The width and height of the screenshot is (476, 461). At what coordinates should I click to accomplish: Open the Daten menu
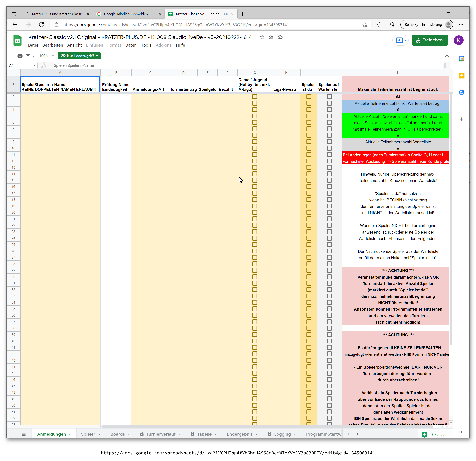coord(131,45)
